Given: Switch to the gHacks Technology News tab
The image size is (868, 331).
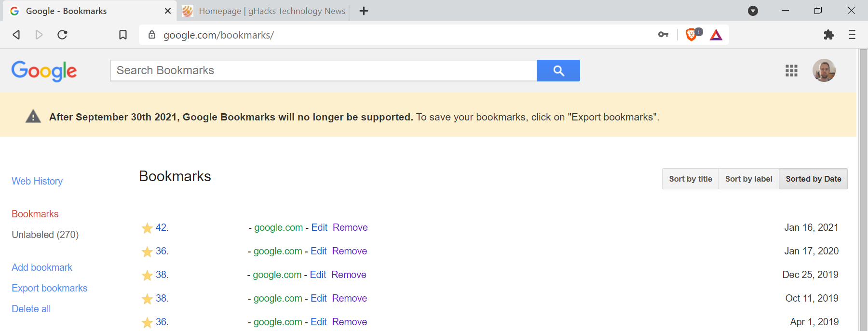Looking at the screenshot, I should click(x=264, y=11).
